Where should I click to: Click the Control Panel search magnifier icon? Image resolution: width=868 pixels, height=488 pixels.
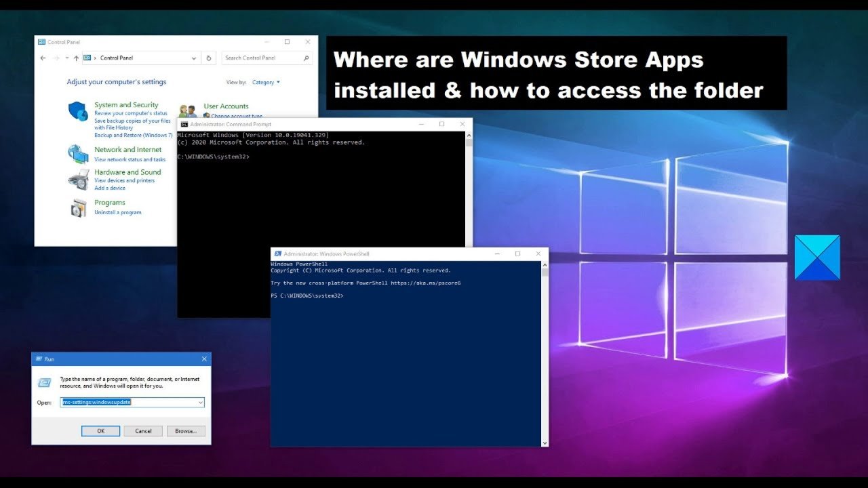point(307,58)
